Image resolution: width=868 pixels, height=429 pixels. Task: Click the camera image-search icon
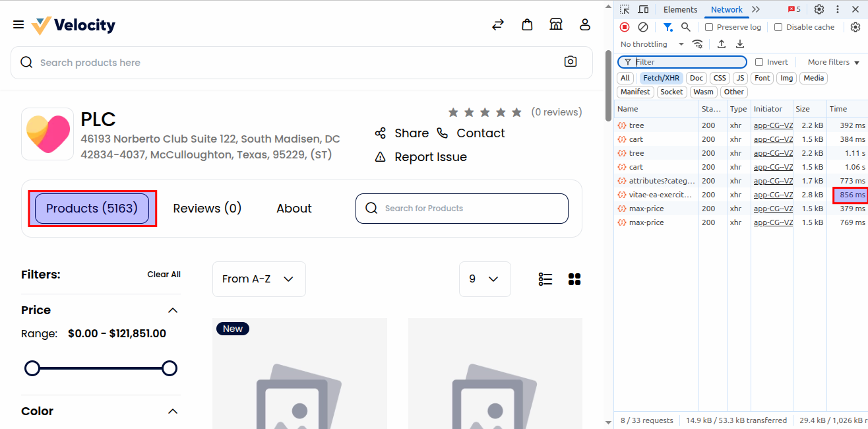click(571, 62)
